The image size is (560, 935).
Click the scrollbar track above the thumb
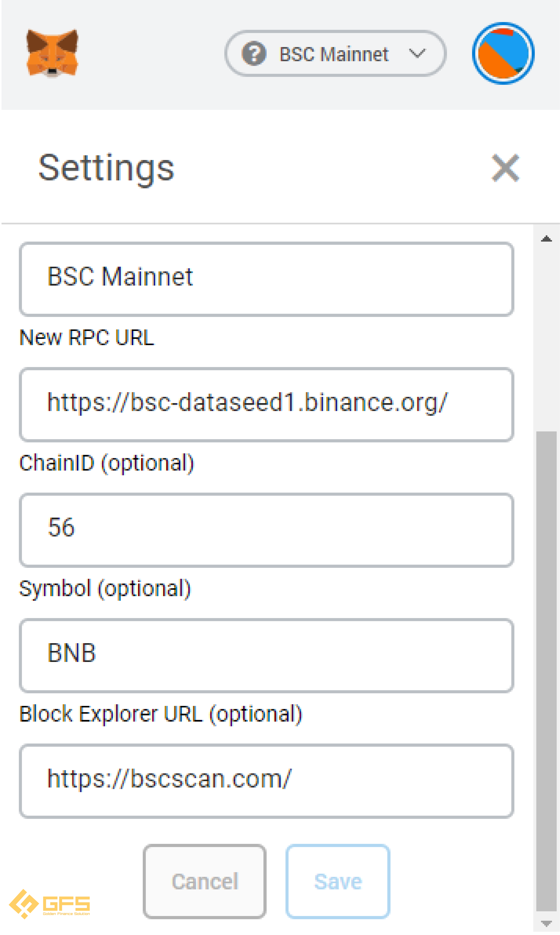coord(546,338)
